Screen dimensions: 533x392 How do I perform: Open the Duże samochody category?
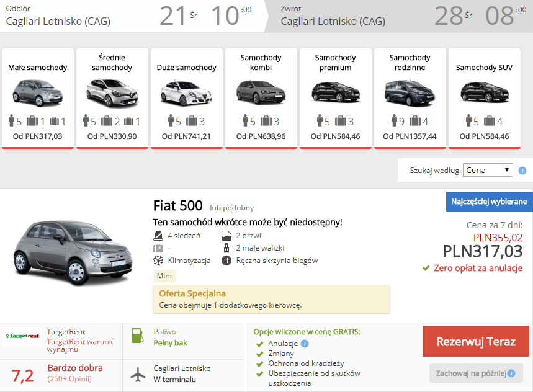[187, 98]
